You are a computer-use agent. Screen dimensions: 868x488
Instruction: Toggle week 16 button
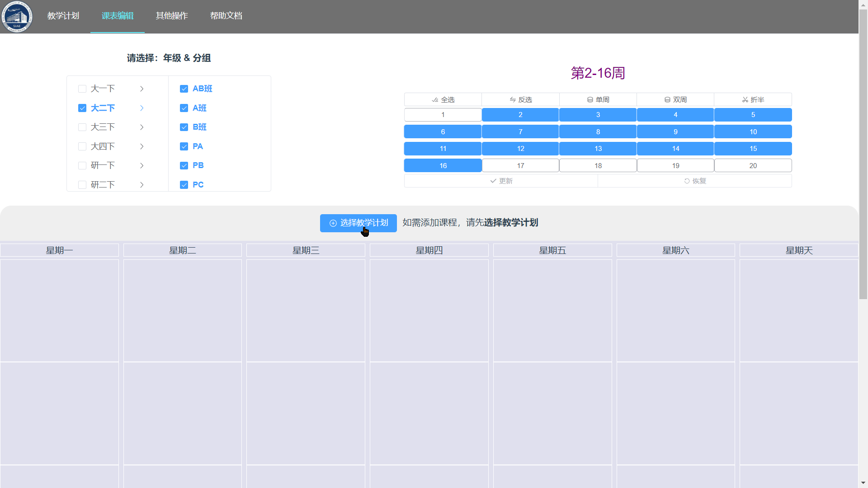pos(443,166)
